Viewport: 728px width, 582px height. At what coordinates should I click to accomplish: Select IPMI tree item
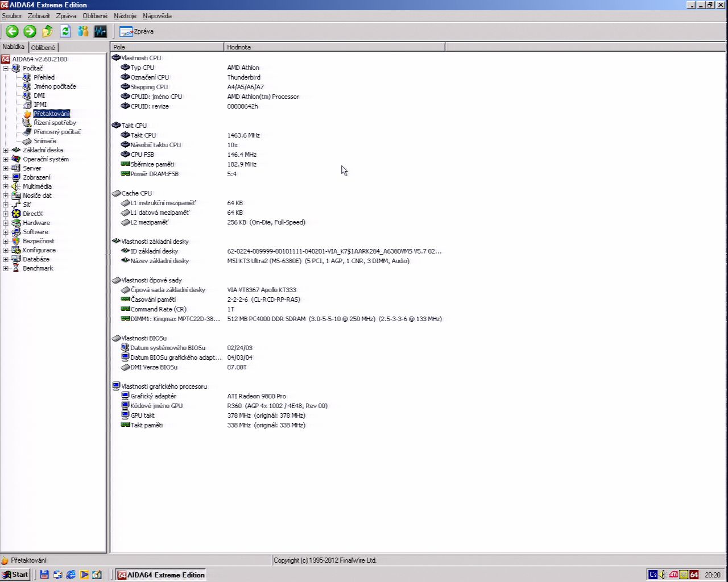coord(40,105)
